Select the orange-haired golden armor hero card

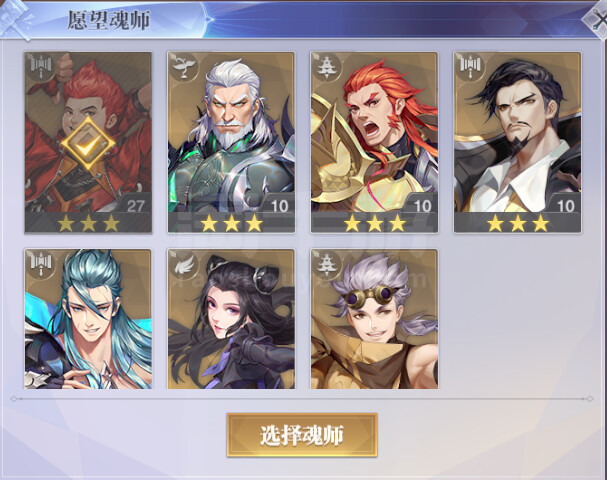tap(374, 142)
